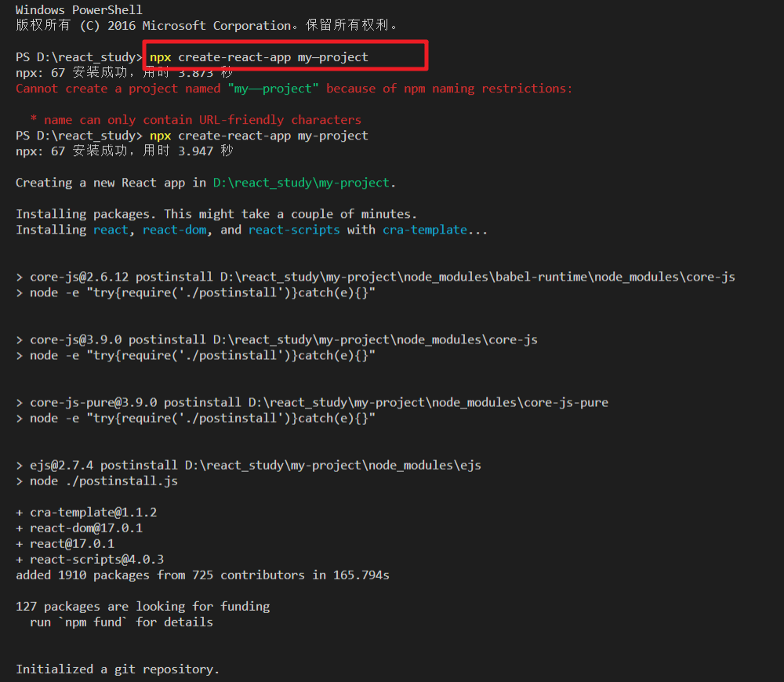Click 'Initialized a git repository.' line
Image resolution: width=784 pixels, height=682 pixels.
coord(118,669)
